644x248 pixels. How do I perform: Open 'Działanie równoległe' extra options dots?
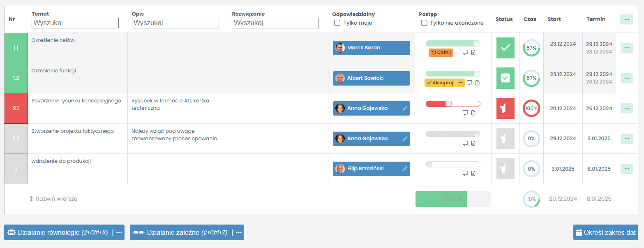[119, 232]
